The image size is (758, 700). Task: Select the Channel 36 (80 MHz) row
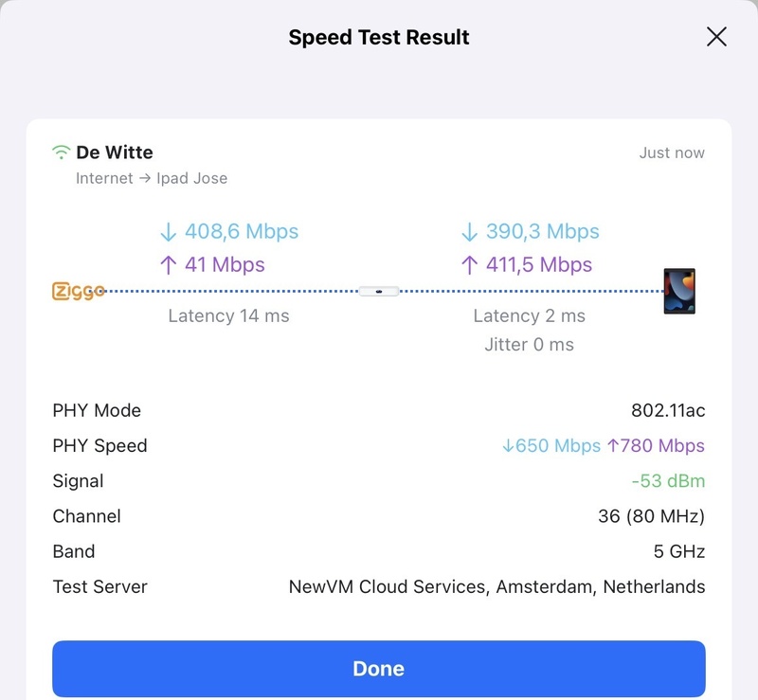point(378,516)
